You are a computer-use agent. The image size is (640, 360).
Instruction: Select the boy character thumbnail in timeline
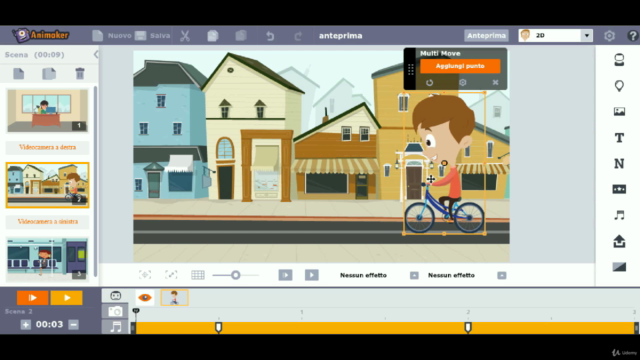(174, 298)
